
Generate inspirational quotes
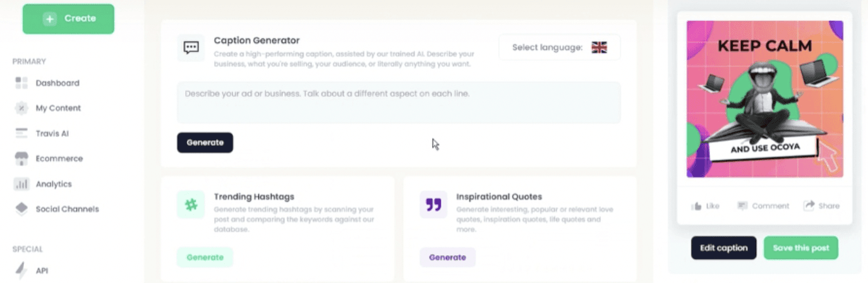point(447,257)
